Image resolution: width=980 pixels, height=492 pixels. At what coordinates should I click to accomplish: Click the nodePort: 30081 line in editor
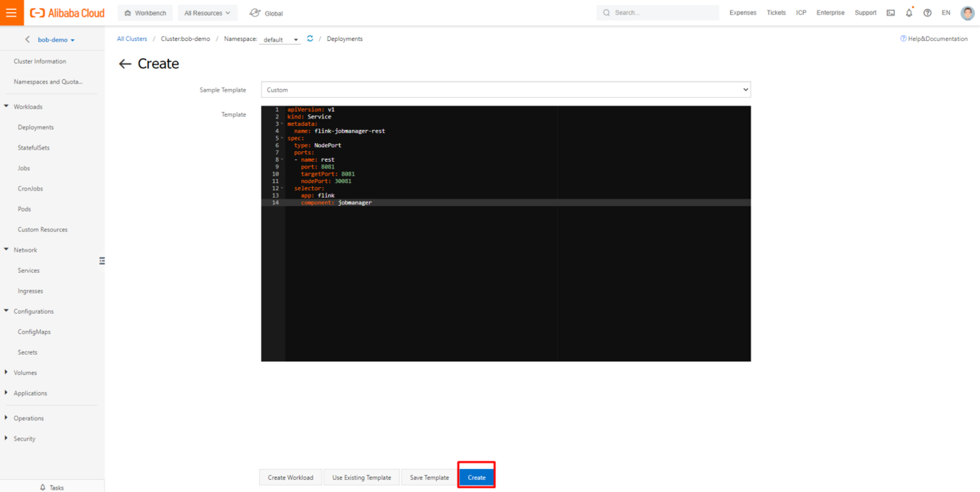[326, 181]
